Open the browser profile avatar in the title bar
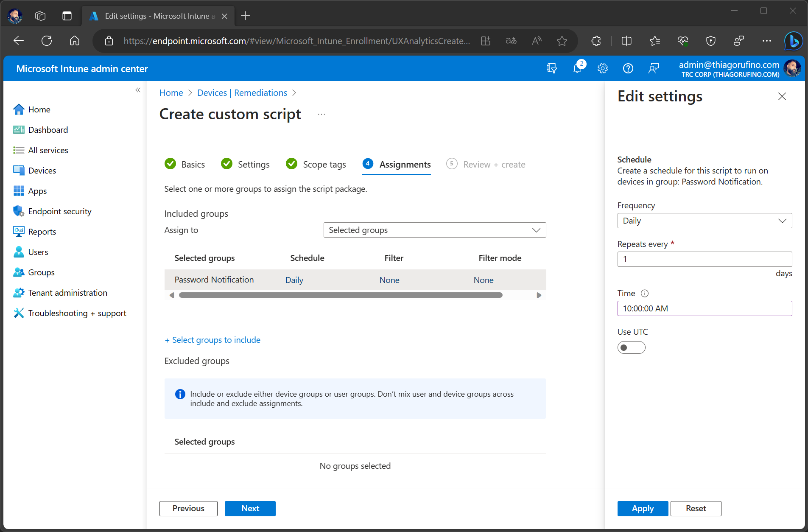Image resolution: width=808 pixels, height=532 pixels. (x=15, y=16)
